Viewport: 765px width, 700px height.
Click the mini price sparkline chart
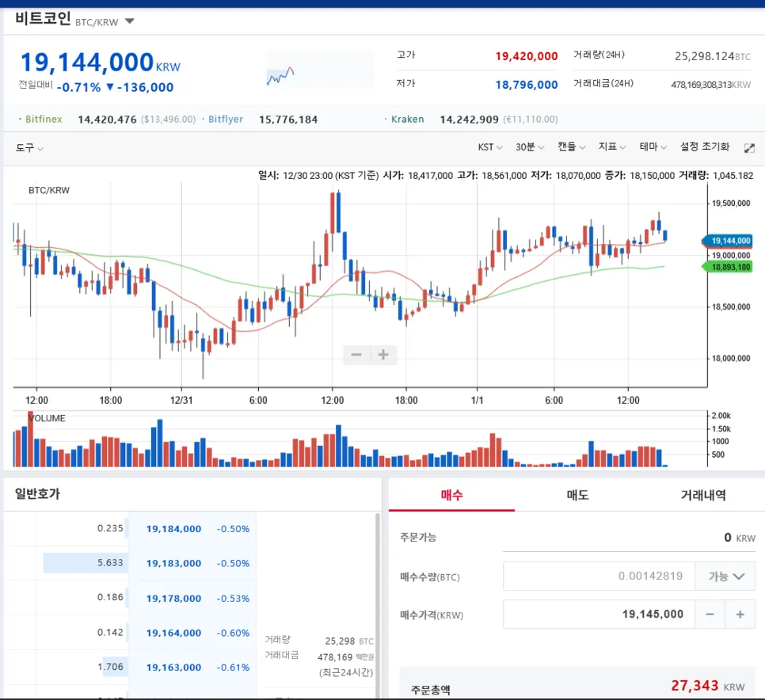click(280, 75)
